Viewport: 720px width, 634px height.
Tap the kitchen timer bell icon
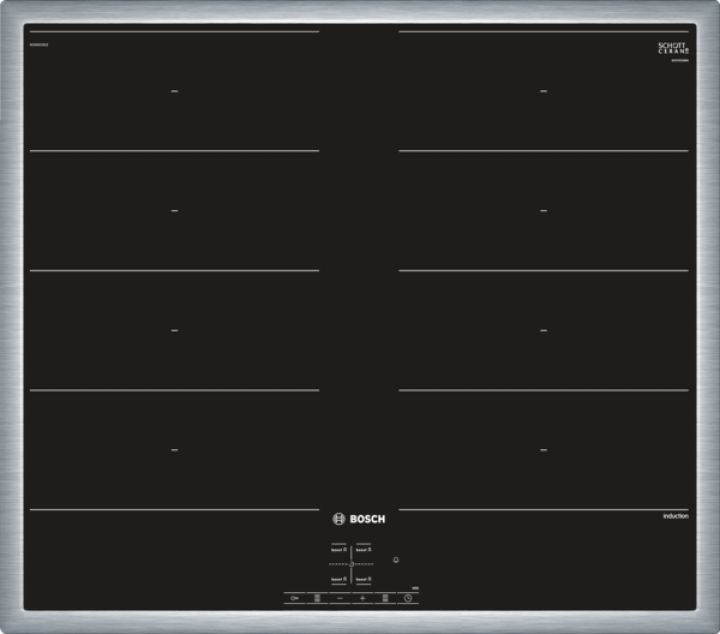pos(396,560)
